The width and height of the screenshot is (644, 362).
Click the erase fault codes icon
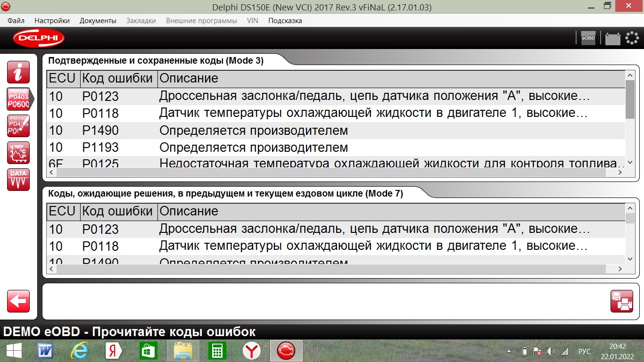(x=18, y=126)
